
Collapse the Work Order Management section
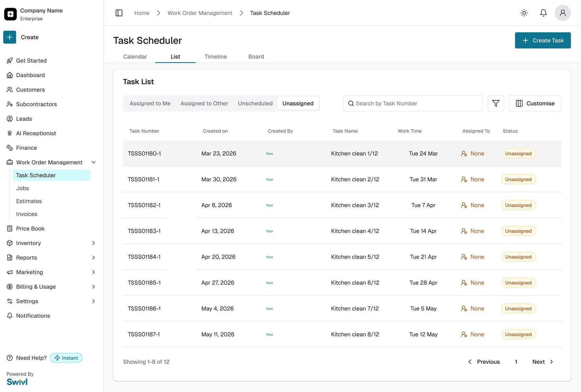pyautogui.click(x=94, y=162)
